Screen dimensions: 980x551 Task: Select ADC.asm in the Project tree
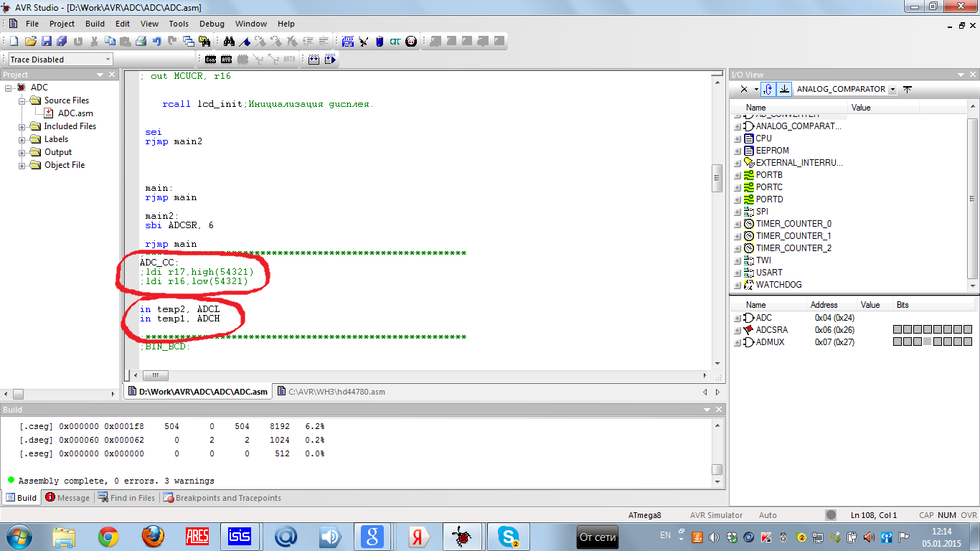(x=75, y=113)
